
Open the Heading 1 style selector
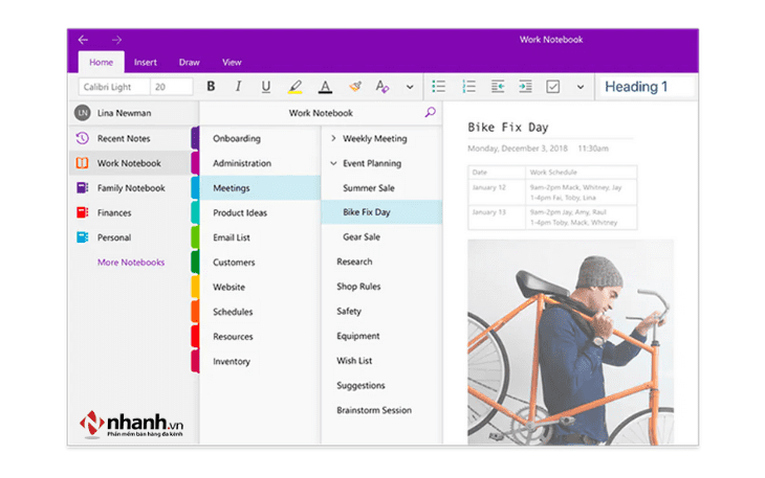tap(646, 87)
